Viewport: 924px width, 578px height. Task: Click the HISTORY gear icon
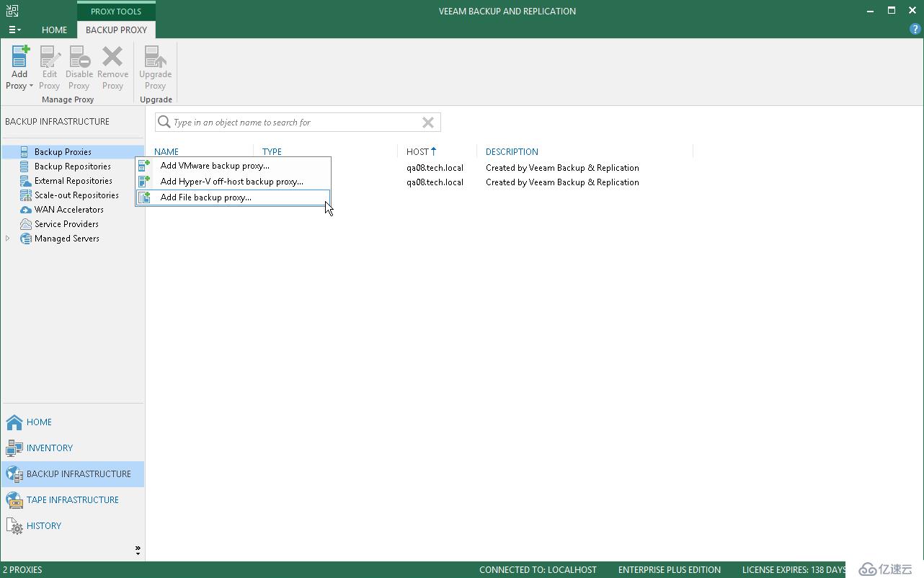pos(14,527)
